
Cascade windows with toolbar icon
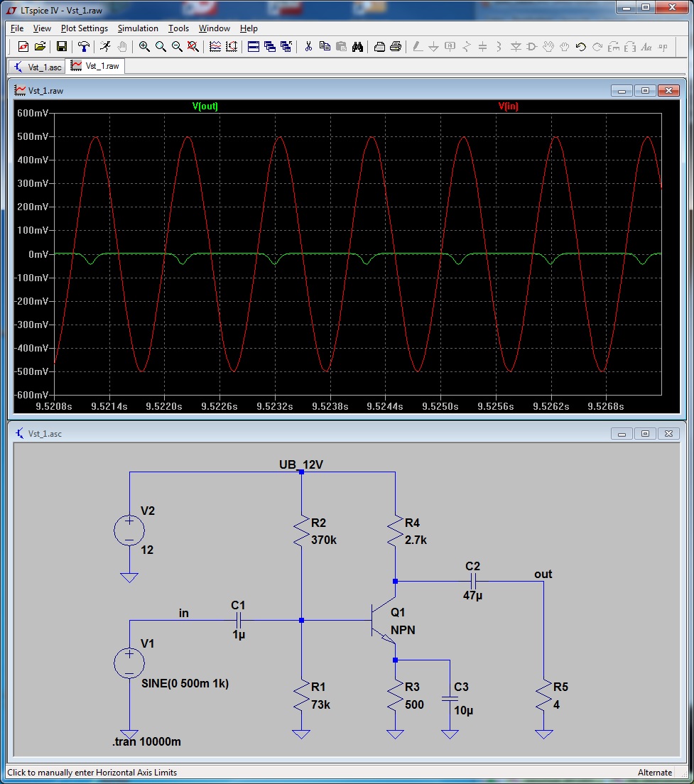point(270,46)
